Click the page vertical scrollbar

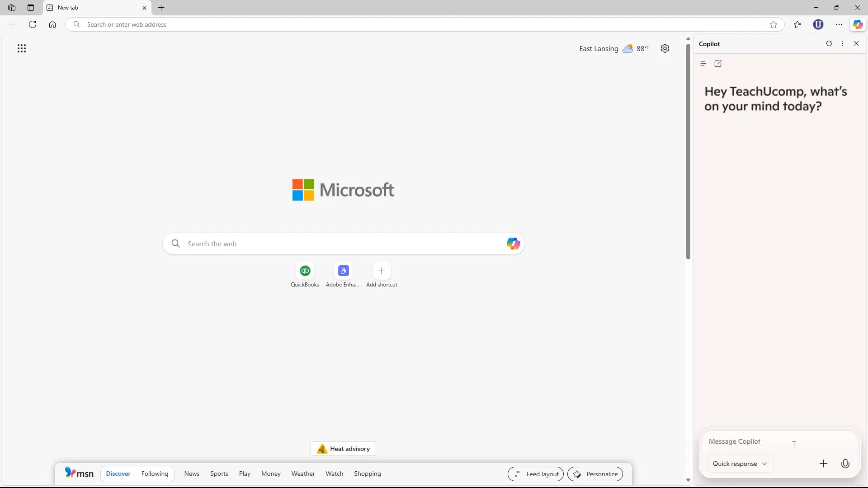[688, 151]
